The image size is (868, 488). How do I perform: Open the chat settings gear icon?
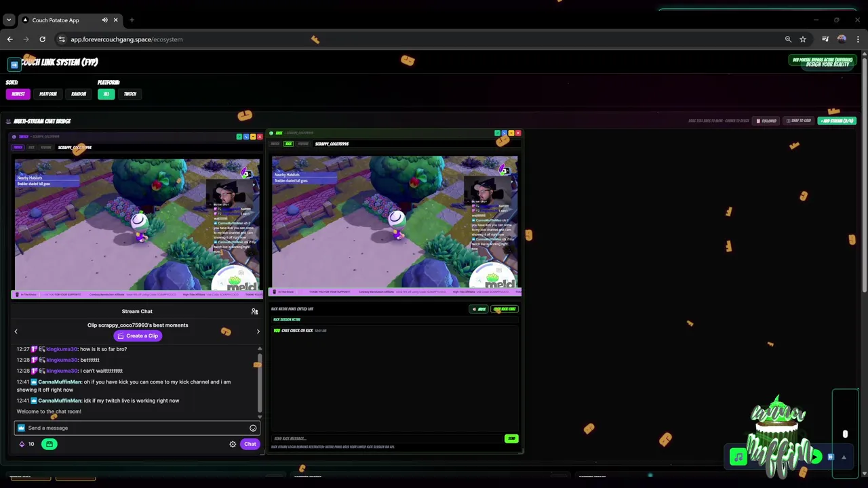[233, 444]
